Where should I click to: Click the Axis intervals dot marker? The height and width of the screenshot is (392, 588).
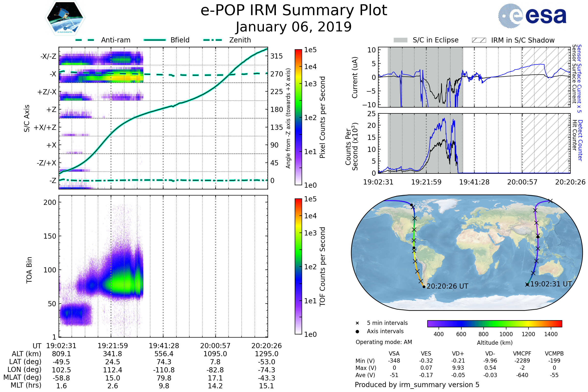pos(357,331)
